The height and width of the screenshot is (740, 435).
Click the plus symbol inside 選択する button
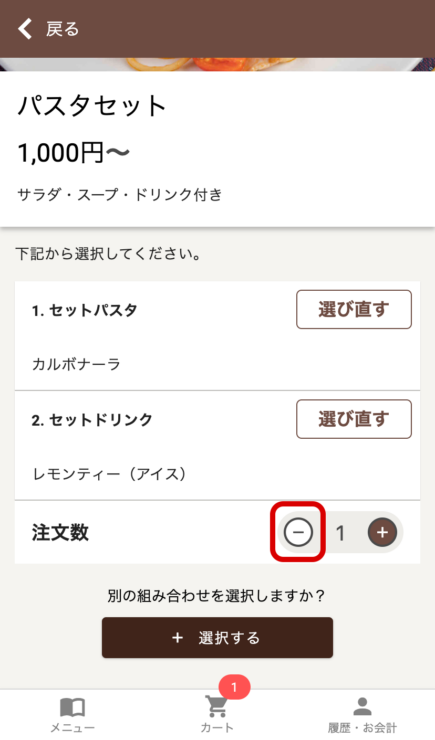[x=177, y=638]
